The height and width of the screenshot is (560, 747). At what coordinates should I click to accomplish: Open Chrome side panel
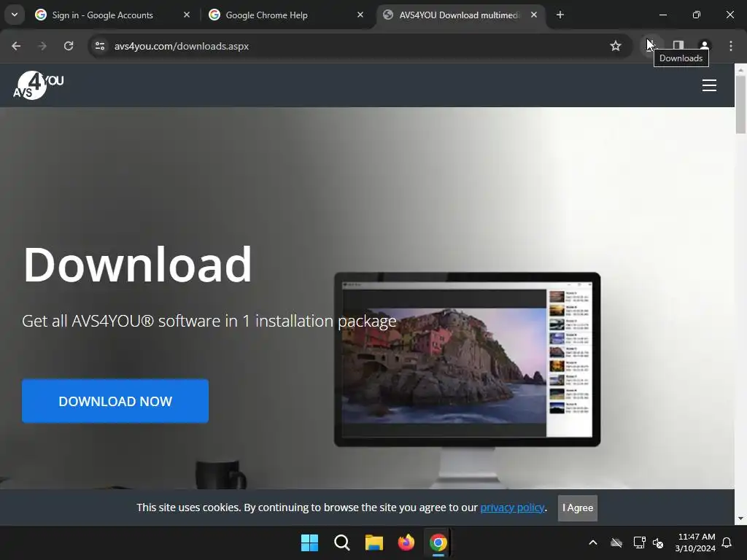coord(678,46)
